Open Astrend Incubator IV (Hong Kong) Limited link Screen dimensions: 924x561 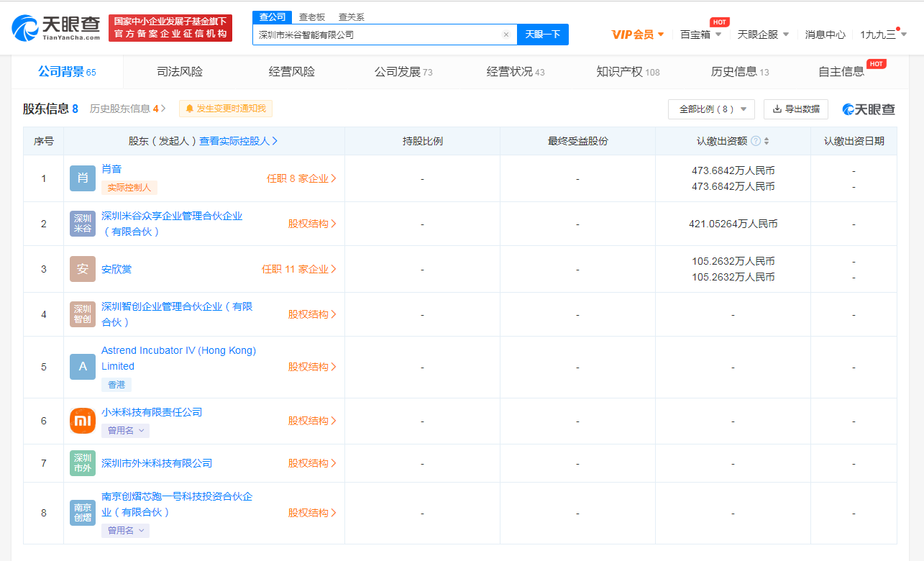(178, 358)
